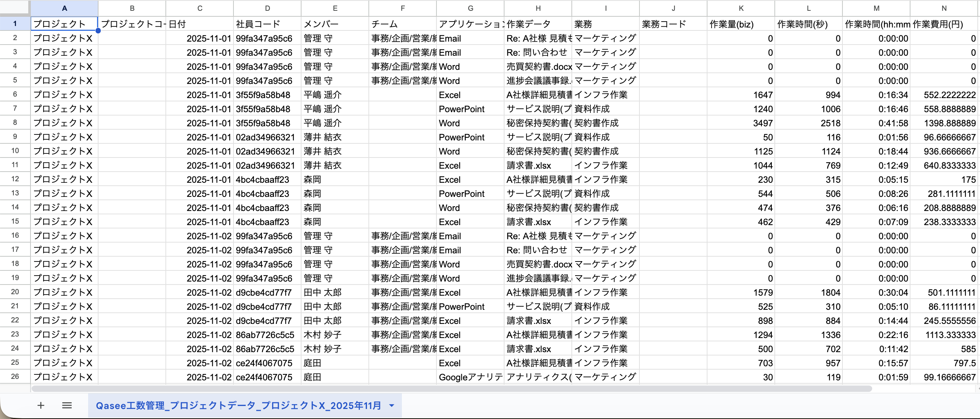
Task: Open the Qasee工数管理 sheet tab dropdown arrow
Action: click(391, 405)
